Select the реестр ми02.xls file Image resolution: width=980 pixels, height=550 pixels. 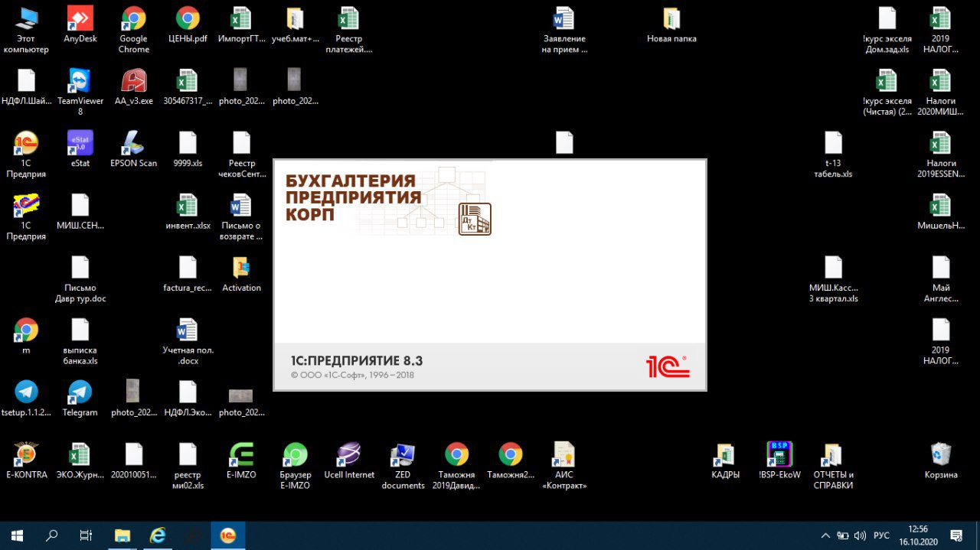(188, 466)
